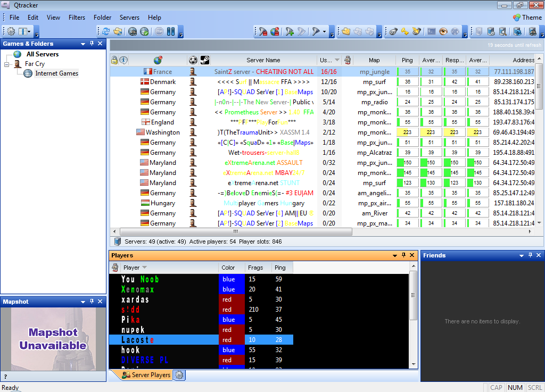The width and height of the screenshot is (545, 392).
Task: Toggle pin on the Players panel
Action: (x=403, y=255)
